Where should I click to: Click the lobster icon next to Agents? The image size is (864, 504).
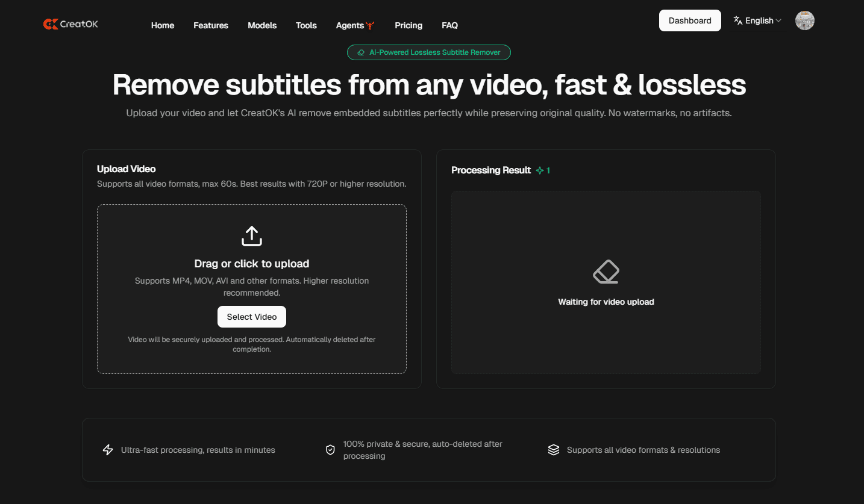(x=370, y=25)
